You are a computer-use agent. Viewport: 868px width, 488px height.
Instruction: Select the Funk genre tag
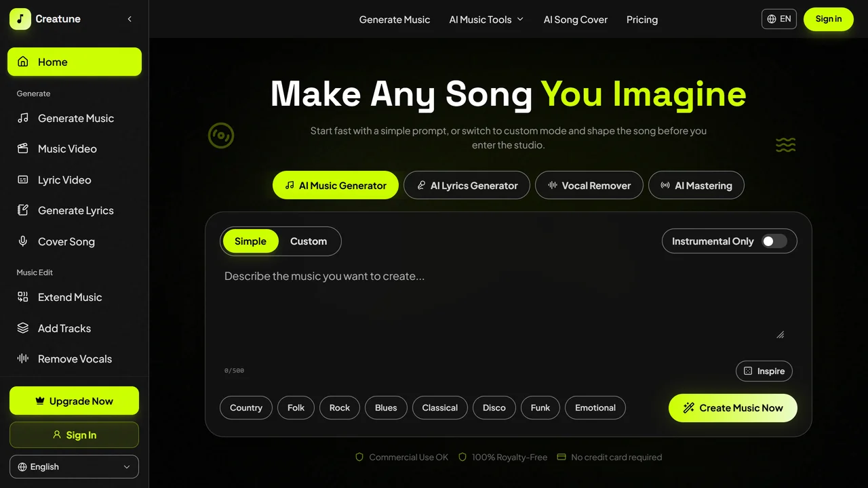coord(540,407)
